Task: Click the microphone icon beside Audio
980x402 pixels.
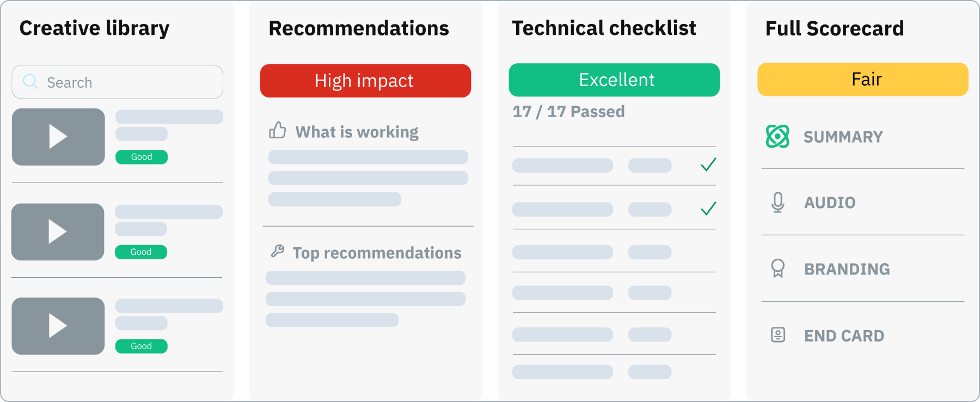Action: pos(778,202)
